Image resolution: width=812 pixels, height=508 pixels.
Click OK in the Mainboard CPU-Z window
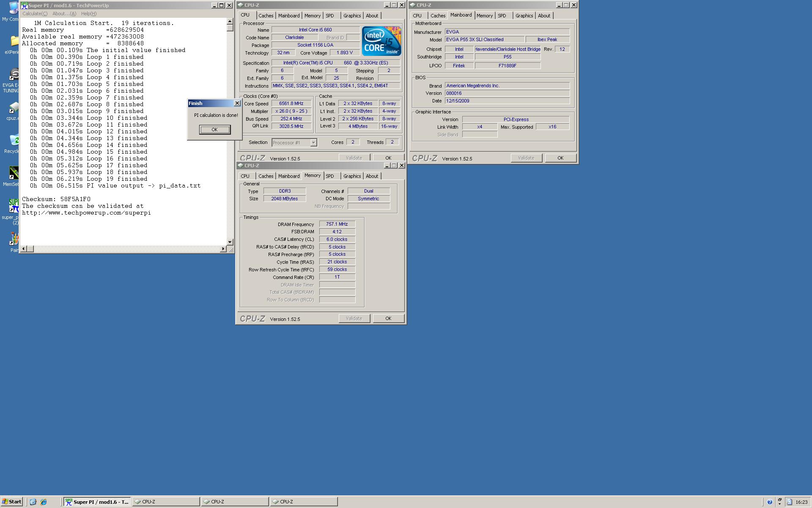pyautogui.click(x=560, y=158)
